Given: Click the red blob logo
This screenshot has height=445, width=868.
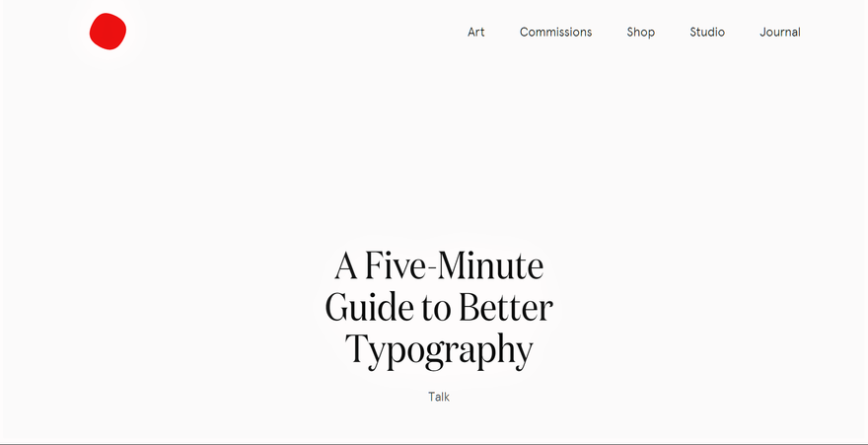Looking at the screenshot, I should pos(108,32).
